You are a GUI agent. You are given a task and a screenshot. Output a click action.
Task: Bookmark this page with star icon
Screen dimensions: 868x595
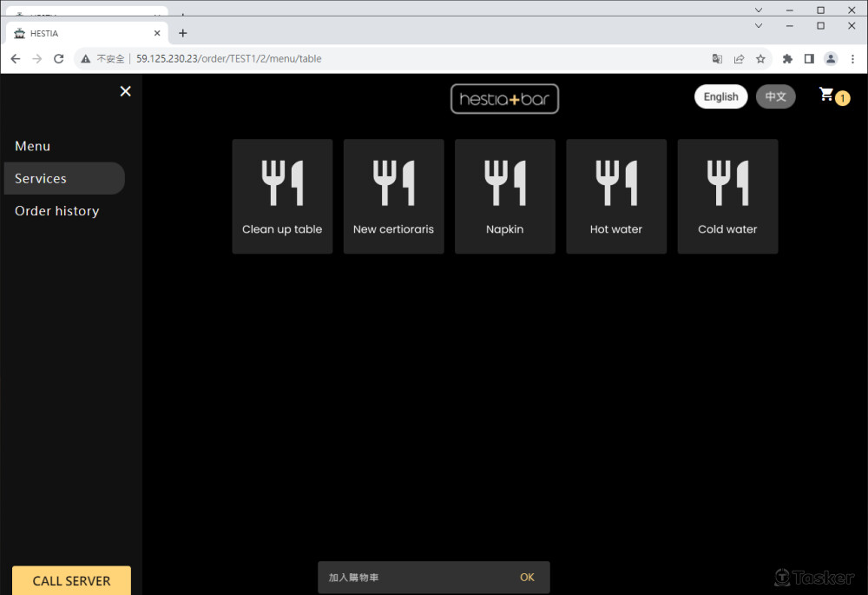[760, 59]
